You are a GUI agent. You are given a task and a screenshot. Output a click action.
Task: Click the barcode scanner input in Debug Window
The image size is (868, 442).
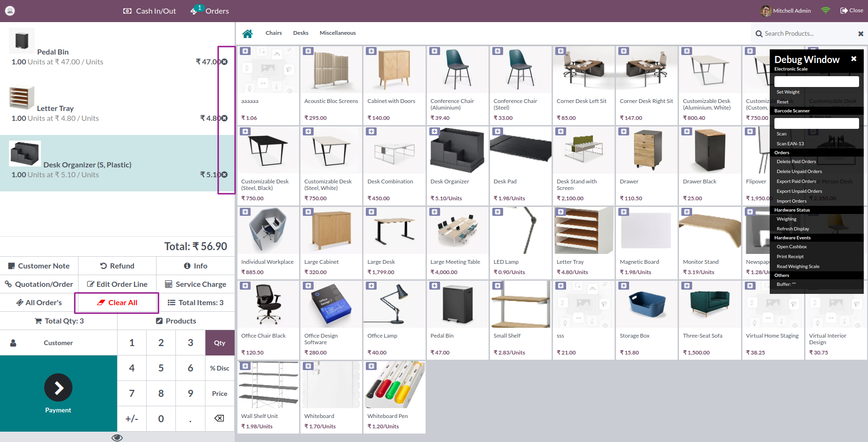tap(816, 123)
